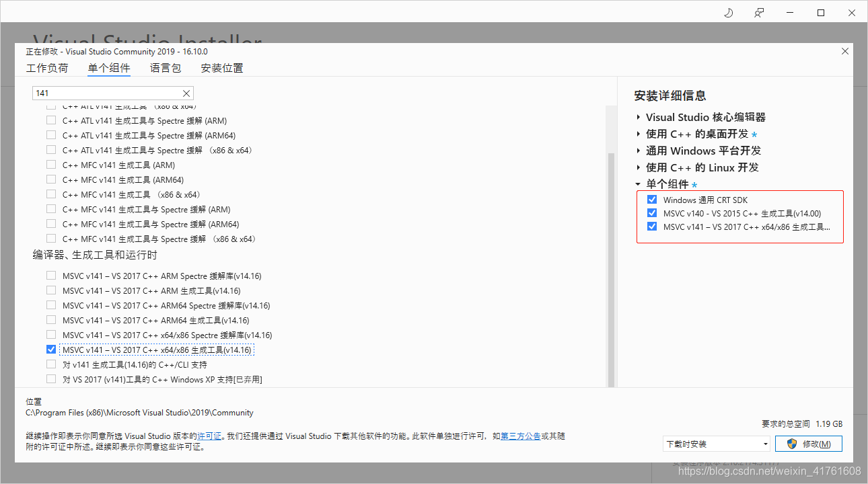Tick C++ MFC v141 Spectre 缓解 (ARM)
This screenshot has width=868, height=484.
[x=51, y=209]
